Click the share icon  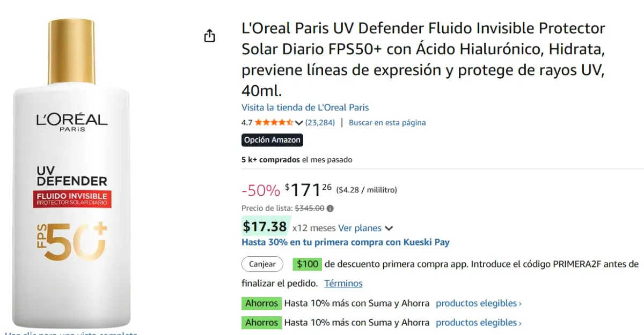click(209, 34)
